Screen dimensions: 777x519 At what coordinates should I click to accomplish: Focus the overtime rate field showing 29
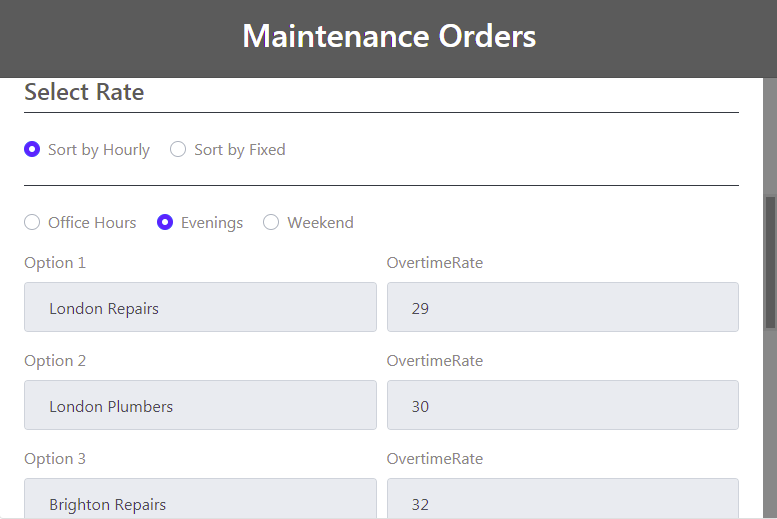point(562,307)
